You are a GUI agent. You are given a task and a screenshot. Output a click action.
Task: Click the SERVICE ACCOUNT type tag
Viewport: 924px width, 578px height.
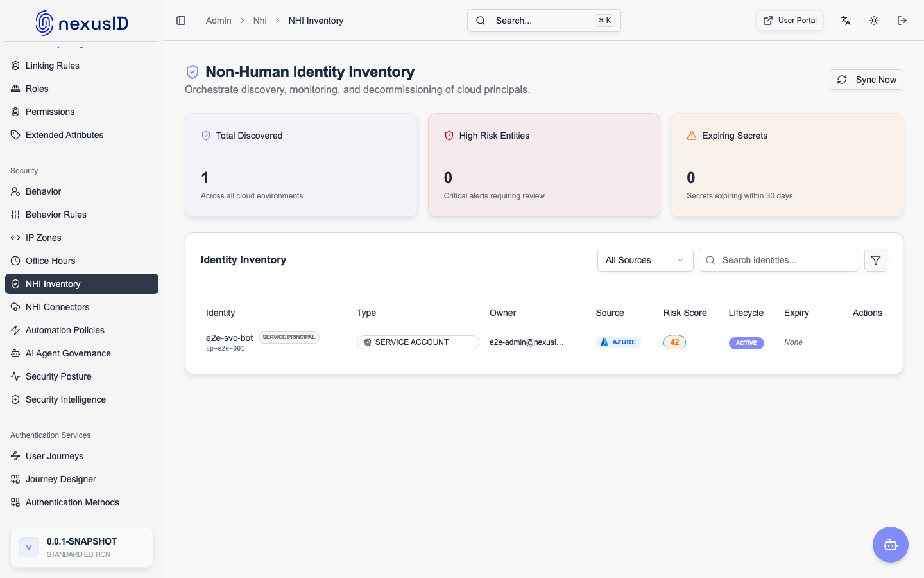[x=418, y=342]
